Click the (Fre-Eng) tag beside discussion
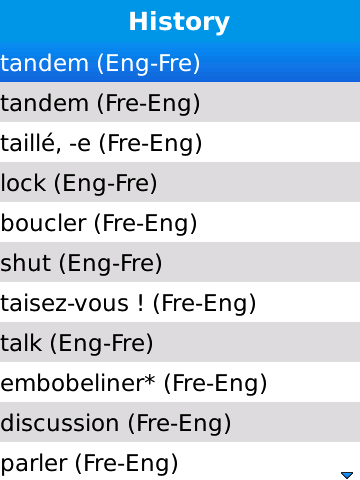 point(180,424)
